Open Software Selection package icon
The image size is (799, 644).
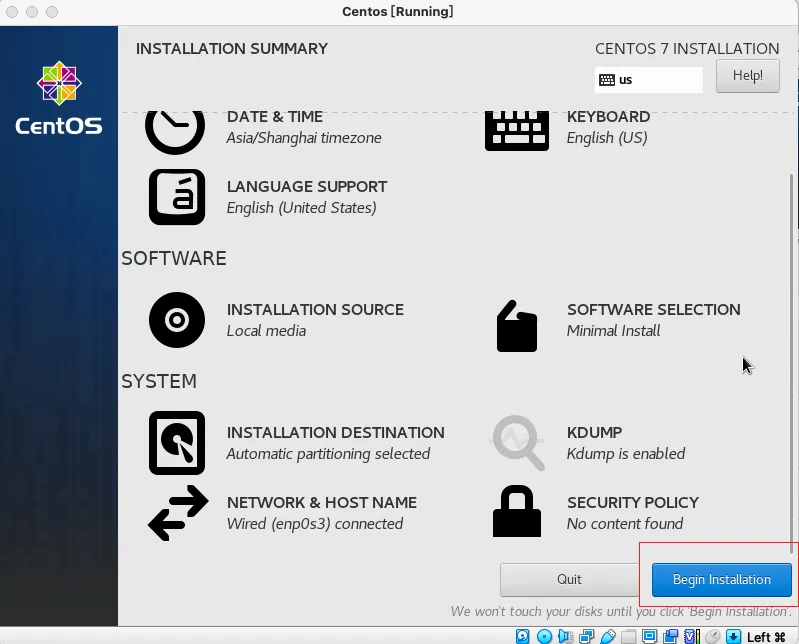click(x=517, y=326)
